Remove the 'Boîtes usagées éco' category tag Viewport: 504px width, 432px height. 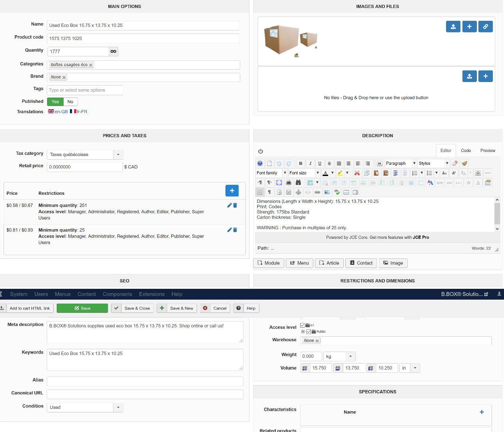tap(91, 65)
